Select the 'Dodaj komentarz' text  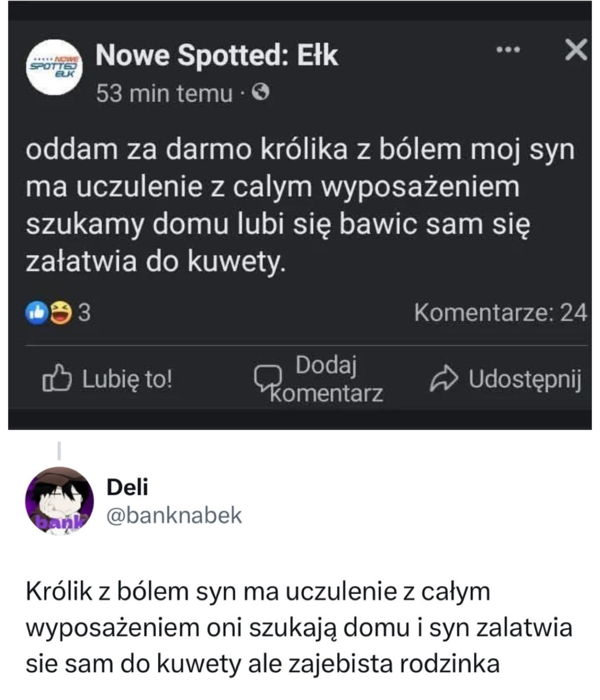326,379
